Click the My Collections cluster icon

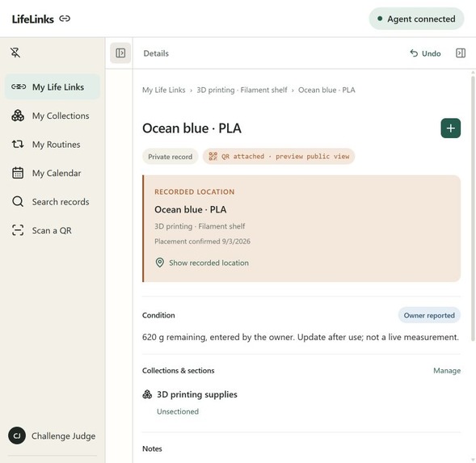coord(18,116)
